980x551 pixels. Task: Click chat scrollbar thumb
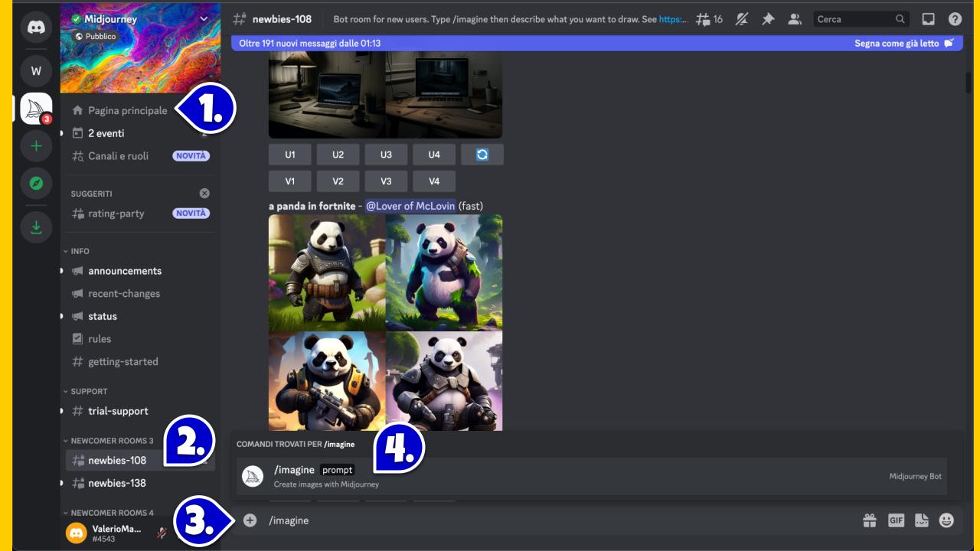click(x=969, y=81)
